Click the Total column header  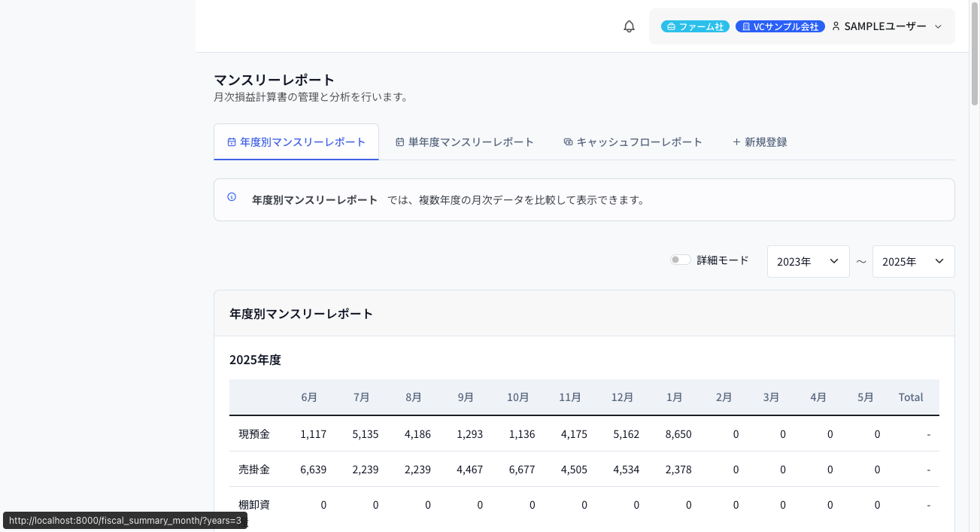click(910, 397)
